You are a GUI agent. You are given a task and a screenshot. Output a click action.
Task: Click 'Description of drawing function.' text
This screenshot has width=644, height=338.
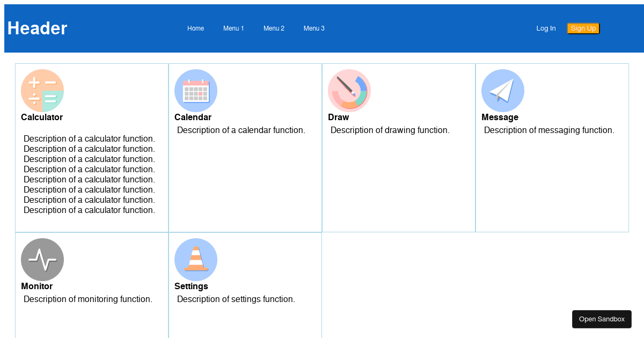pos(390,130)
